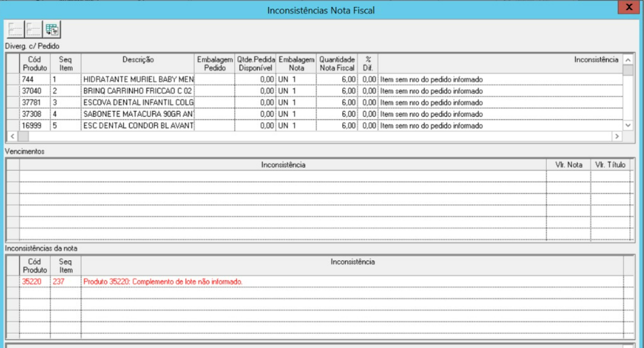
Task: Click 'Complemento de lote não informado' message
Action: pyautogui.click(x=188, y=282)
